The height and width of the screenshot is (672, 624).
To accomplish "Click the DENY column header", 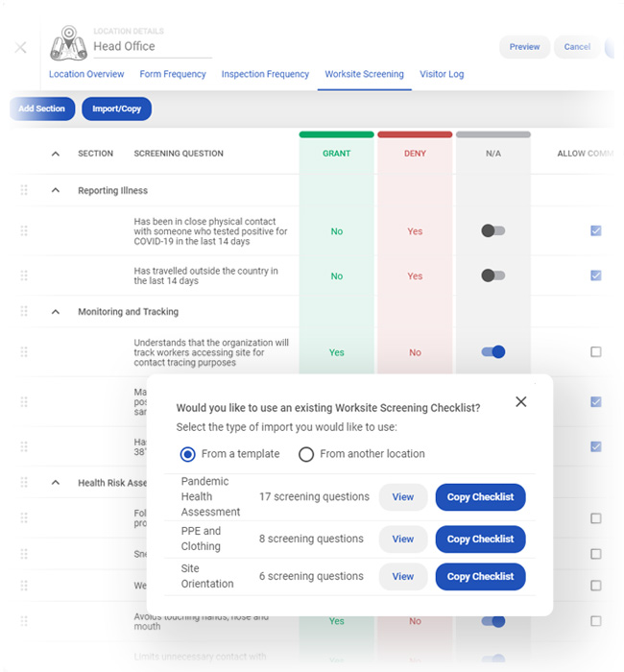I will 415,154.
